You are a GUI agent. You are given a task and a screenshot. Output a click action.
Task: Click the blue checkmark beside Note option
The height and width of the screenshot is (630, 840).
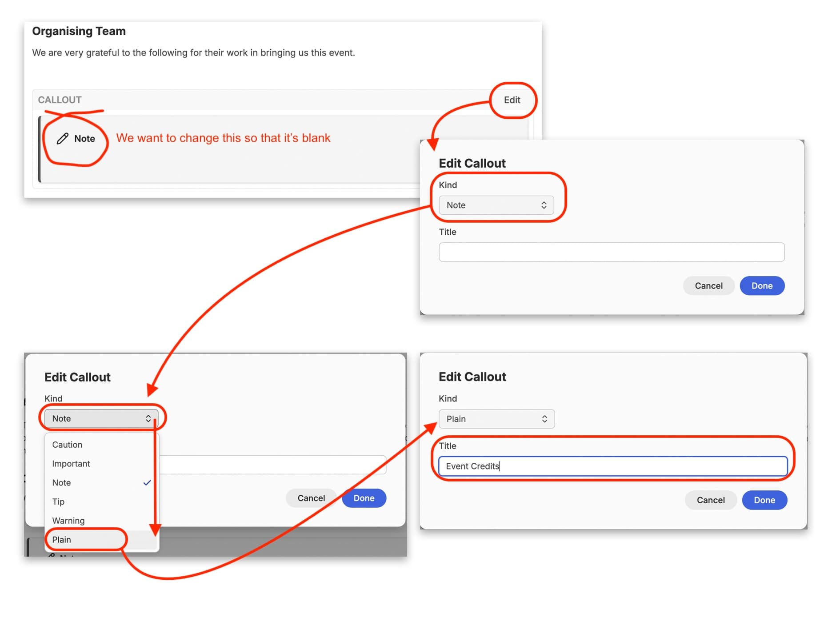tap(147, 483)
